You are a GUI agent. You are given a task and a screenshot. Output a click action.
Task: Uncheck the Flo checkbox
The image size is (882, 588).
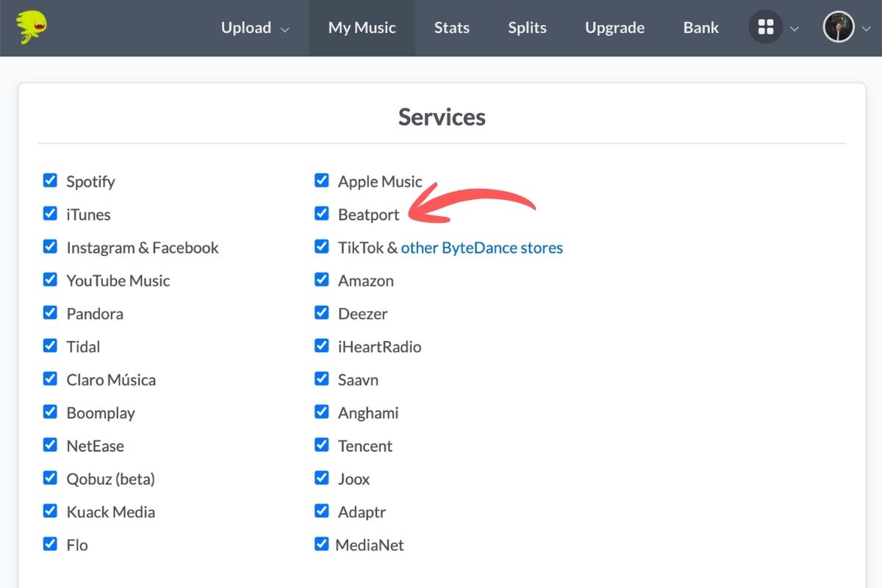50,544
